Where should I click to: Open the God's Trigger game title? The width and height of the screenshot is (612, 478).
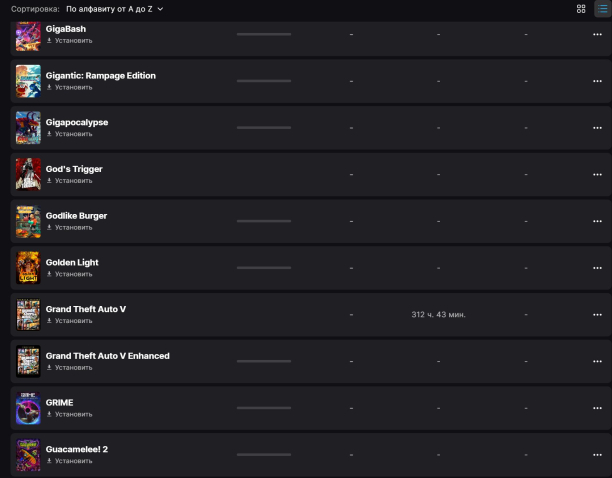coord(74,169)
